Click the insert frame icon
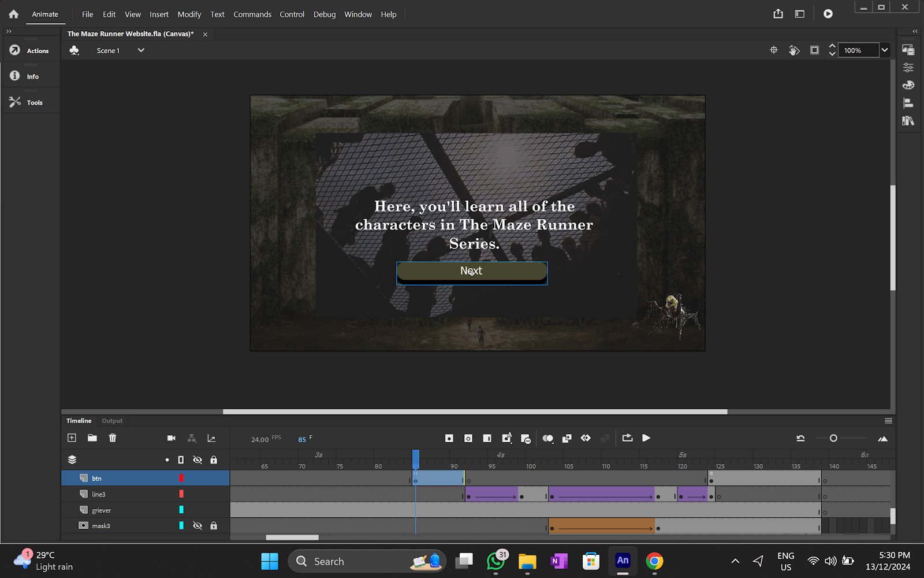Viewport: 924px width, 578px height. point(487,438)
